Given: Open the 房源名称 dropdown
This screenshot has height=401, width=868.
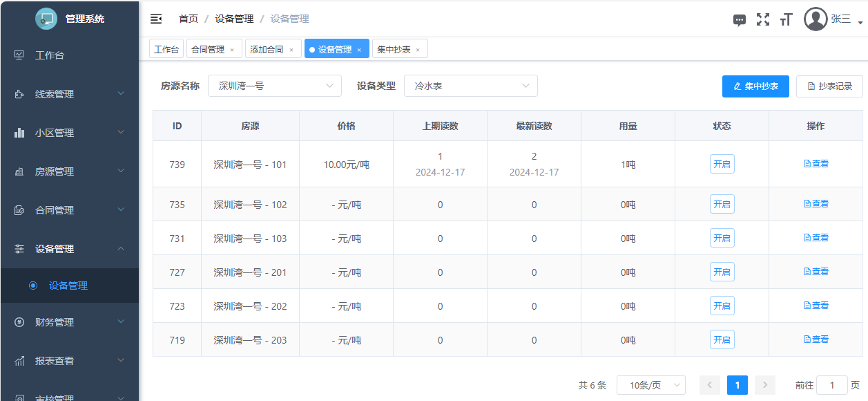Looking at the screenshot, I should (x=274, y=86).
